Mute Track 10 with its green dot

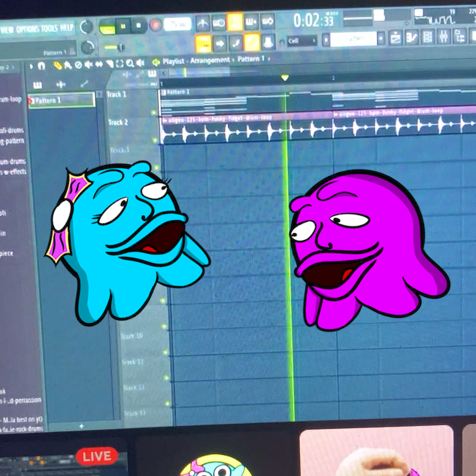[x=165, y=353]
